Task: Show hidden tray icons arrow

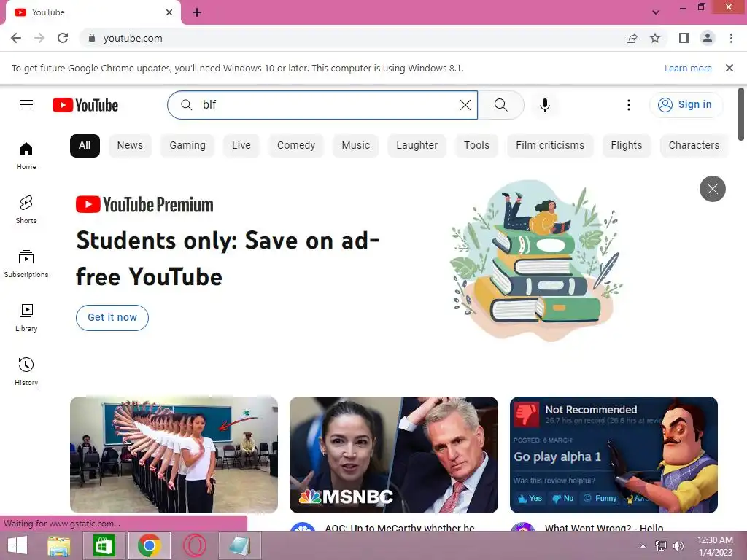Action: pyautogui.click(x=643, y=546)
